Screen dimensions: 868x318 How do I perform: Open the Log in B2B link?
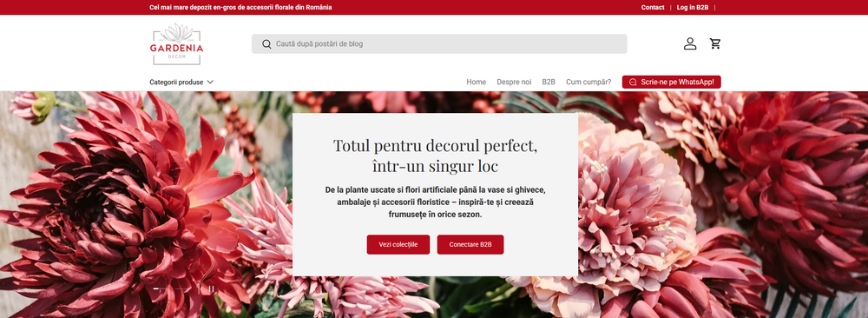693,7
